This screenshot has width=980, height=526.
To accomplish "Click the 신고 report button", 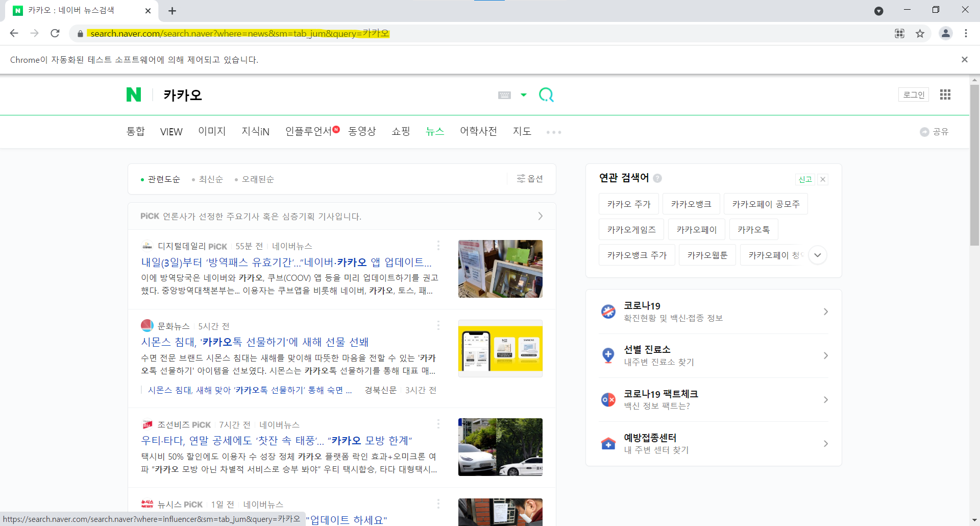I will (805, 179).
